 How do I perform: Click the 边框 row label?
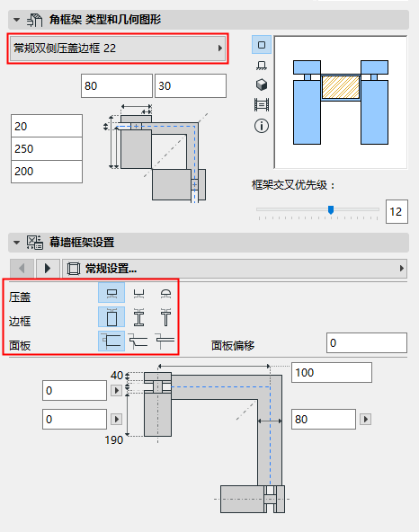pos(20,322)
